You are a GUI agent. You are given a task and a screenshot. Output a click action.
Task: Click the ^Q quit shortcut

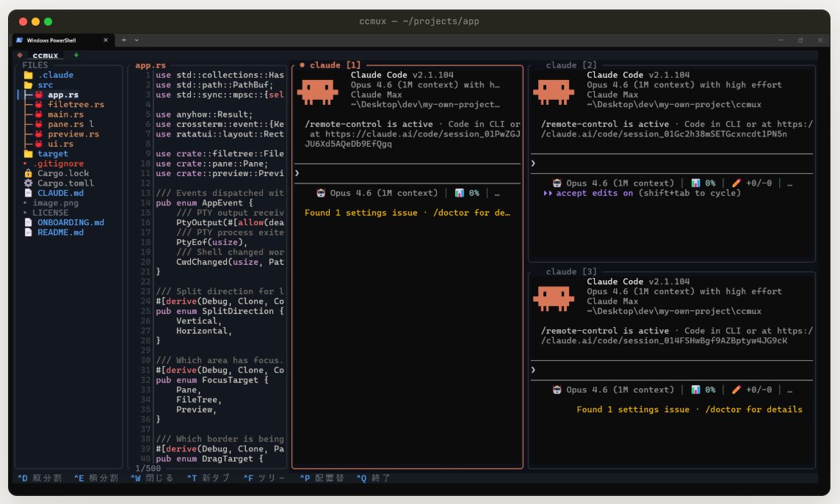(x=374, y=478)
